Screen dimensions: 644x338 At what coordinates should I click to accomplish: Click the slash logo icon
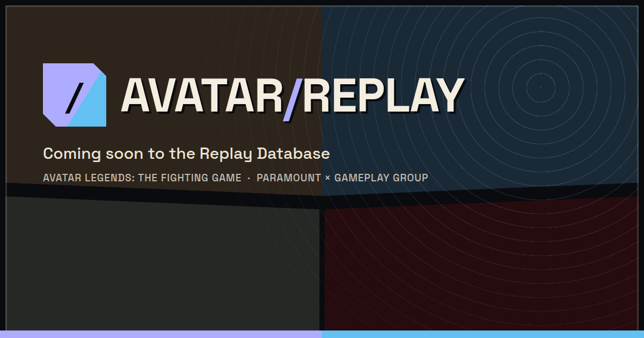coord(75,95)
